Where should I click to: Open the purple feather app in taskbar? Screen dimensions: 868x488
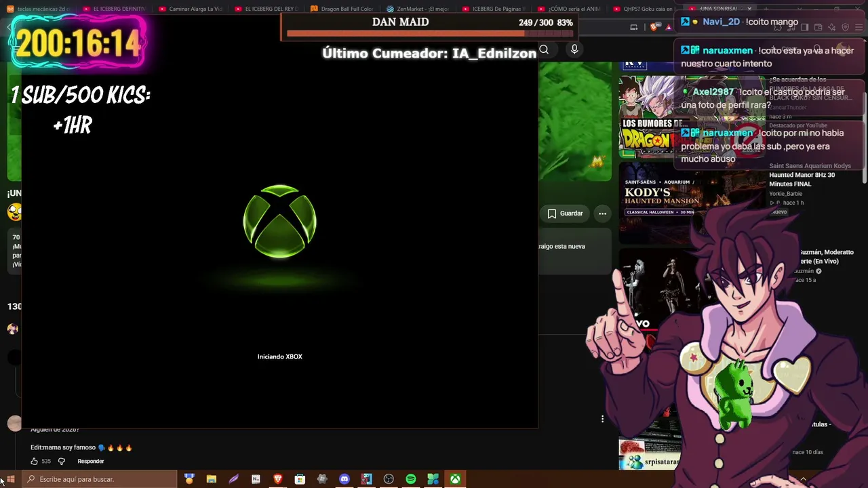pos(233,479)
